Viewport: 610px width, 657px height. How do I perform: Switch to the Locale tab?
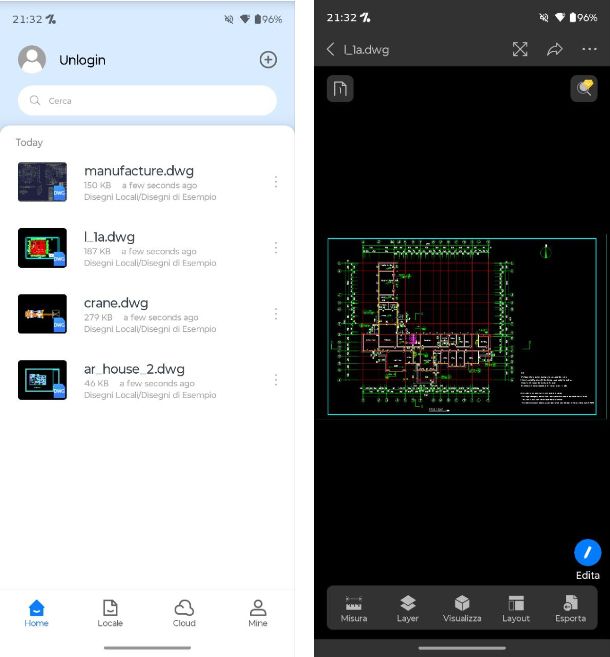tap(110, 613)
